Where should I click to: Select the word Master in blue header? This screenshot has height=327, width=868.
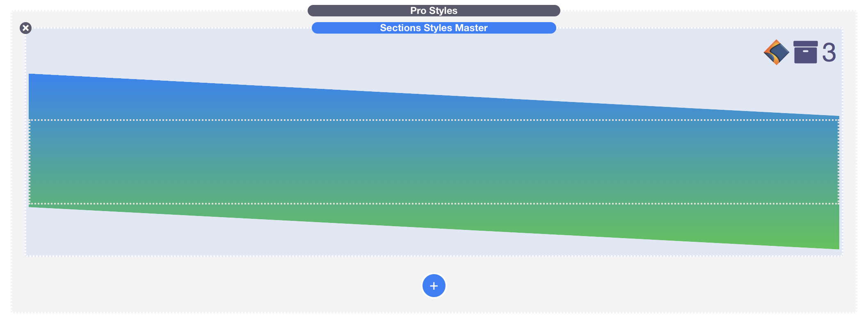(x=471, y=28)
